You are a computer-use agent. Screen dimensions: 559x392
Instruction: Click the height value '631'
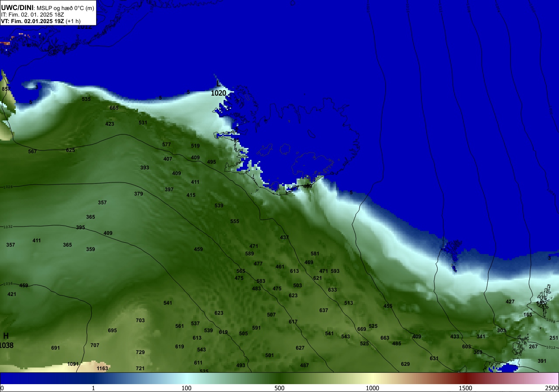coord(434,358)
